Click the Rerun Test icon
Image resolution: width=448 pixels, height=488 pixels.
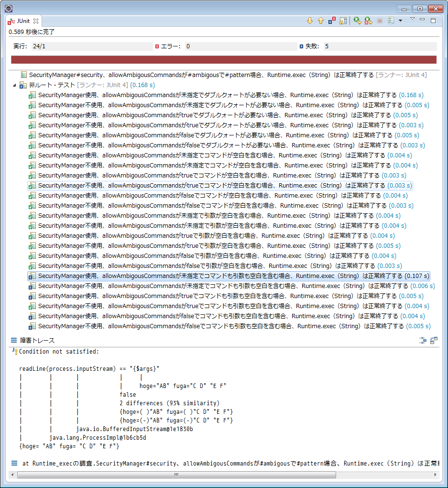point(357,21)
